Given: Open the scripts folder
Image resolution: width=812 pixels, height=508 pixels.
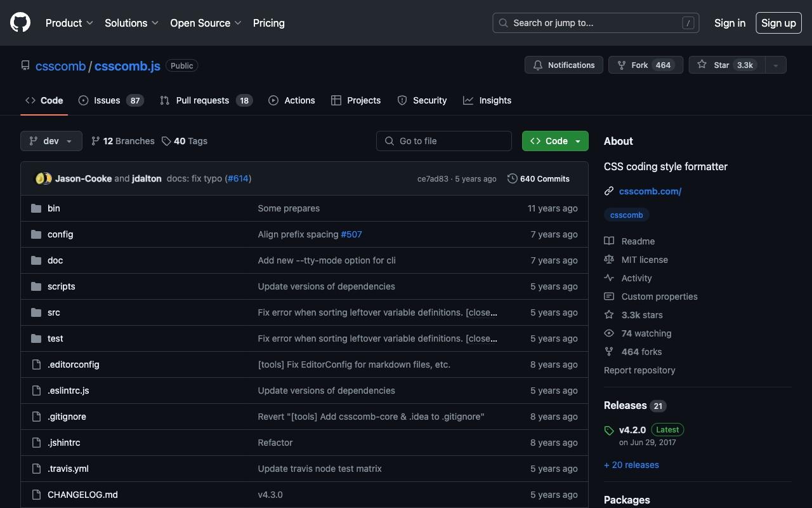Looking at the screenshot, I should [x=62, y=286].
